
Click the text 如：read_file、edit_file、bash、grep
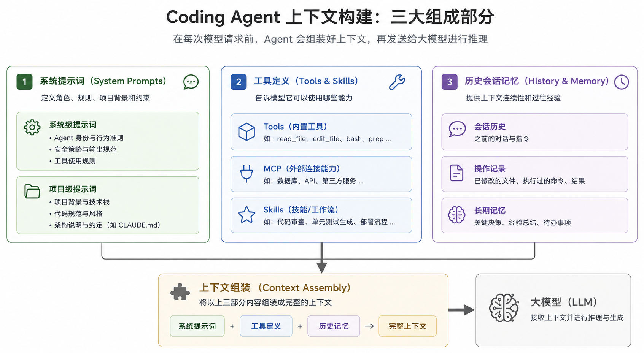point(327,139)
